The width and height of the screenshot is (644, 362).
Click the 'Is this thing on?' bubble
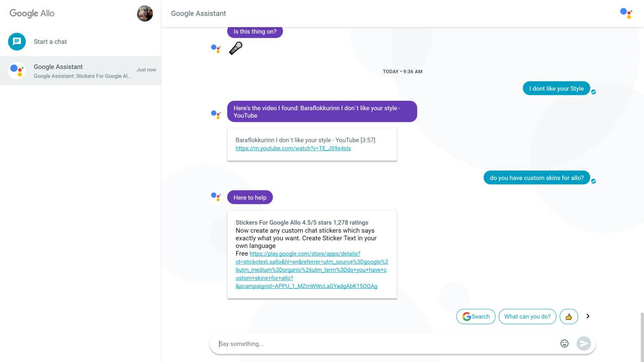click(x=255, y=32)
